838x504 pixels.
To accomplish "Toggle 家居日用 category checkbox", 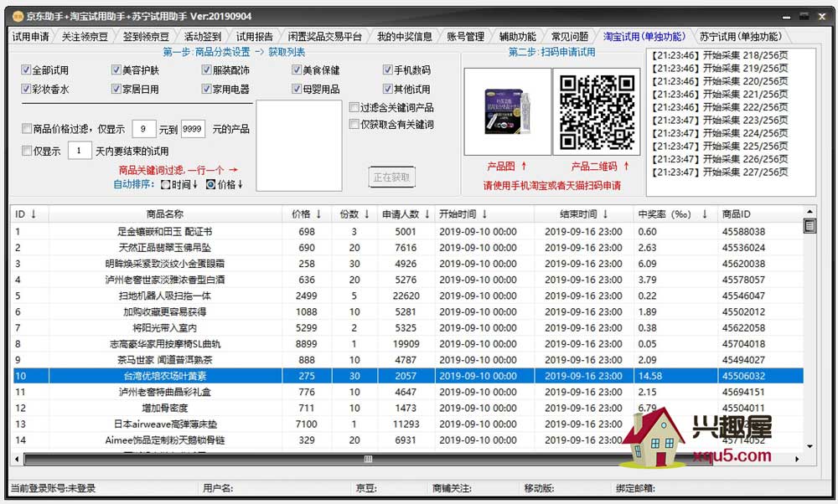I will [x=116, y=89].
